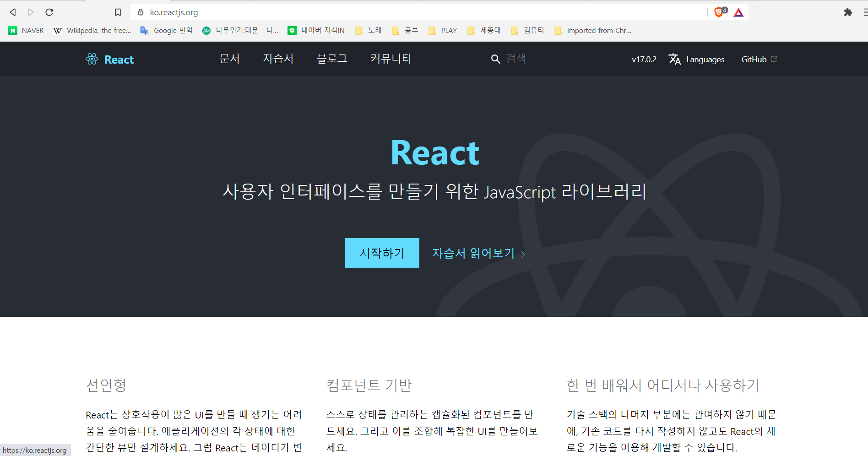Click the address bar lock icon

tap(141, 12)
